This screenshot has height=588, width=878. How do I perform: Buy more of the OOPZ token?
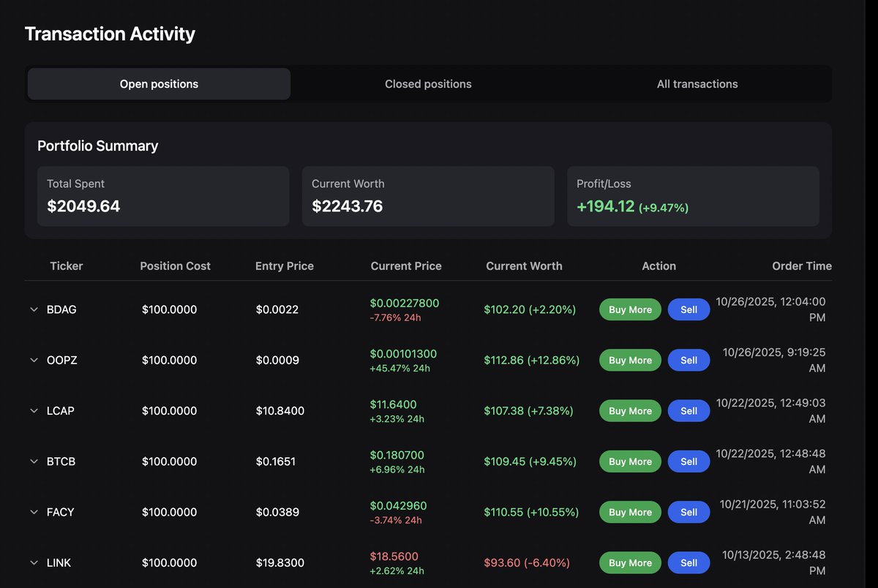tap(630, 360)
